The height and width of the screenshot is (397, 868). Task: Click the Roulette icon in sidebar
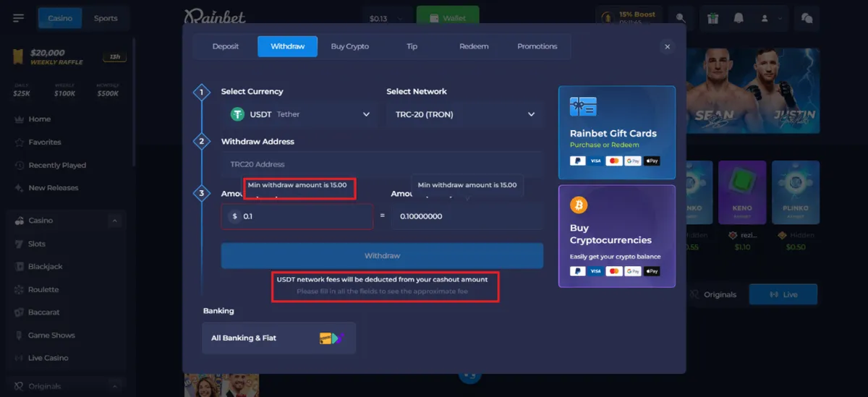pyautogui.click(x=20, y=289)
